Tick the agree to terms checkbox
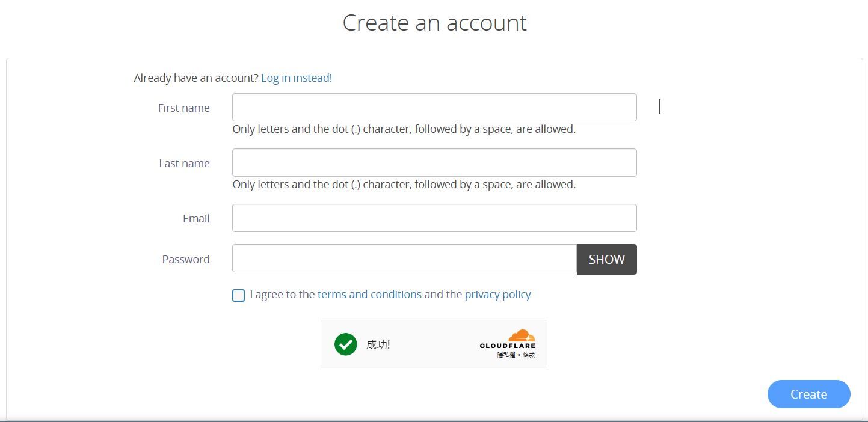The width and height of the screenshot is (868, 422). point(238,295)
